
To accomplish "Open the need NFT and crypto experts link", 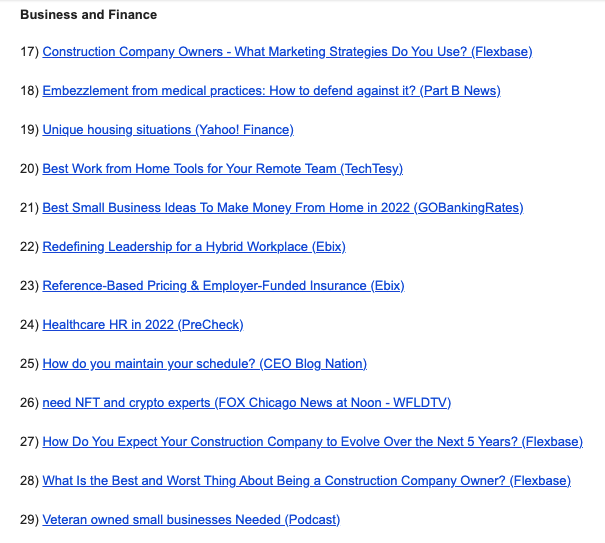I will 246,403.
